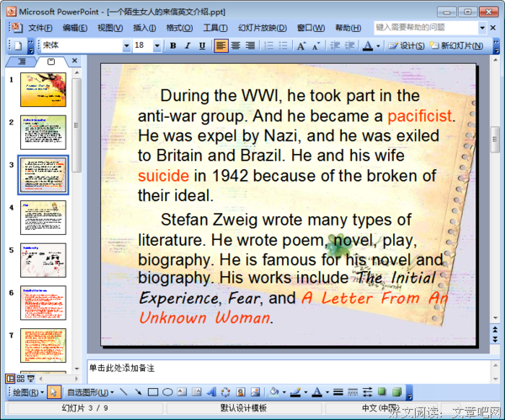Open the 编辑(E) menu
Screen dimensions: 505x420
click(x=75, y=28)
